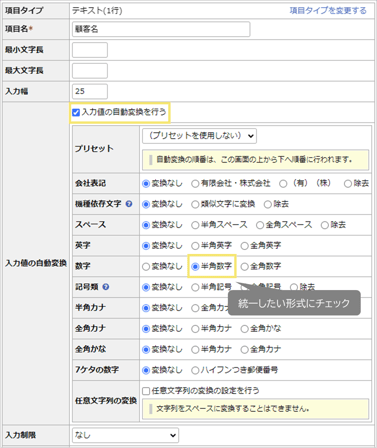Select 変換なし for 機種依存文字
Screen dimensions: 377x448
pyautogui.click(x=146, y=204)
